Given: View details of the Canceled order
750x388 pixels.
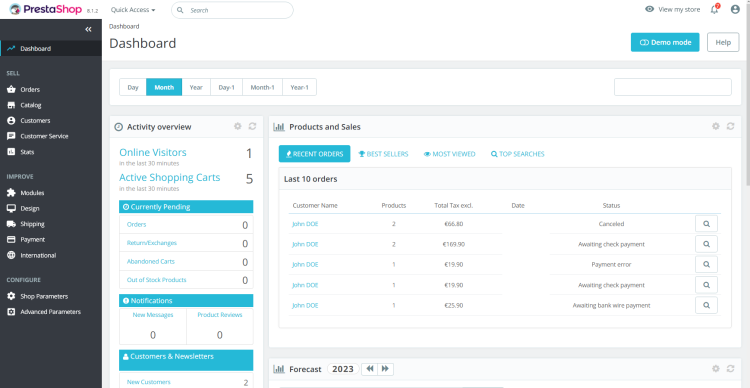Looking at the screenshot, I should pyautogui.click(x=706, y=224).
